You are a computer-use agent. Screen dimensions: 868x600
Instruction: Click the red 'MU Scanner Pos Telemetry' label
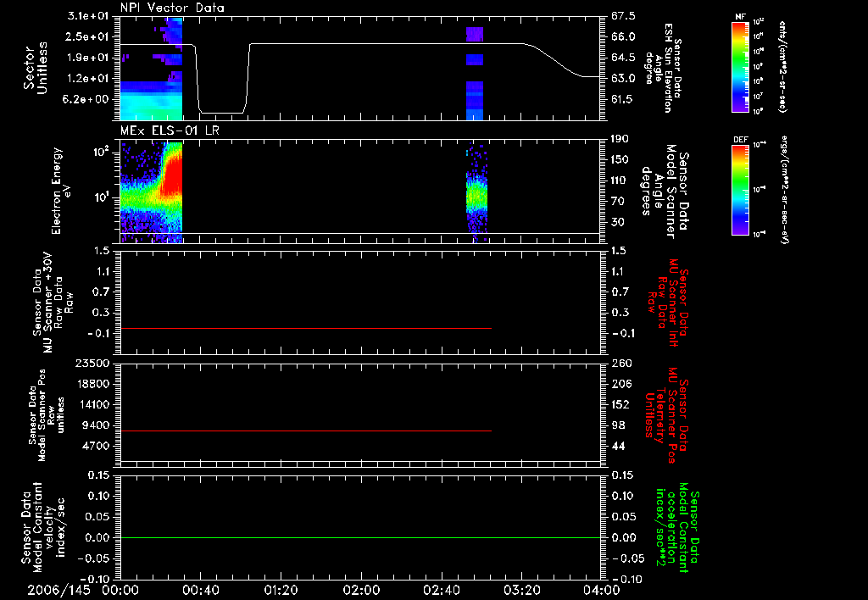pyautogui.click(x=666, y=415)
